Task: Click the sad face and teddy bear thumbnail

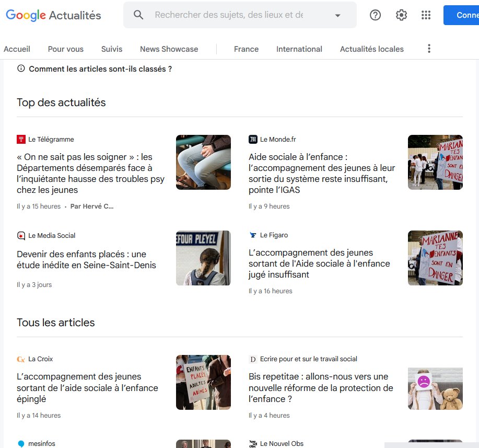Action: pyautogui.click(x=435, y=389)
